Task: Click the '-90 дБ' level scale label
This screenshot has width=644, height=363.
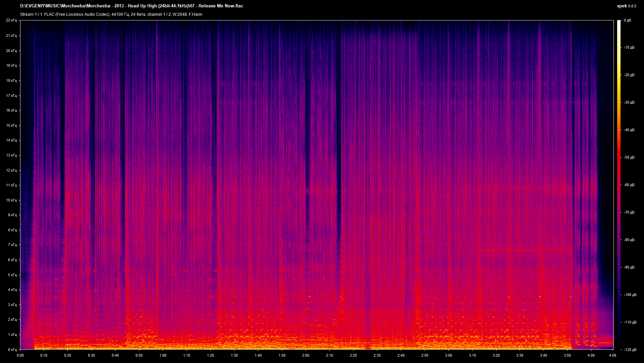Action: point(629,267)
